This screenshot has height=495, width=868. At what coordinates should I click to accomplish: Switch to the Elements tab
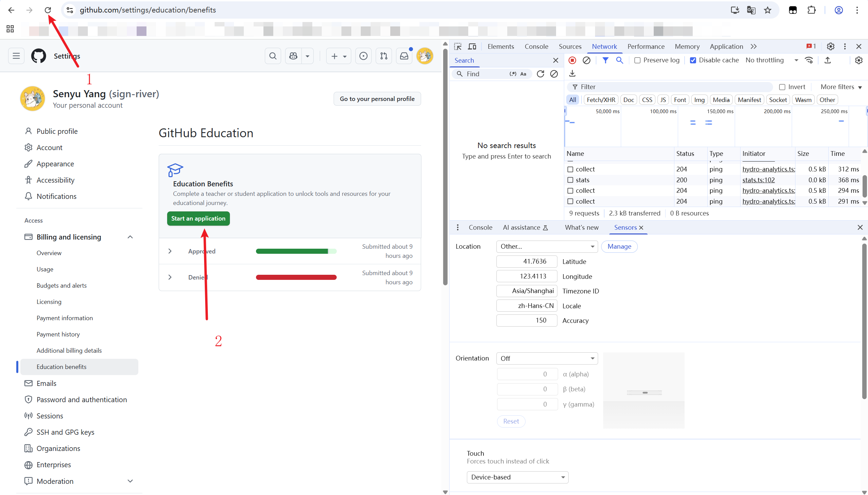[x=501, y=46]
